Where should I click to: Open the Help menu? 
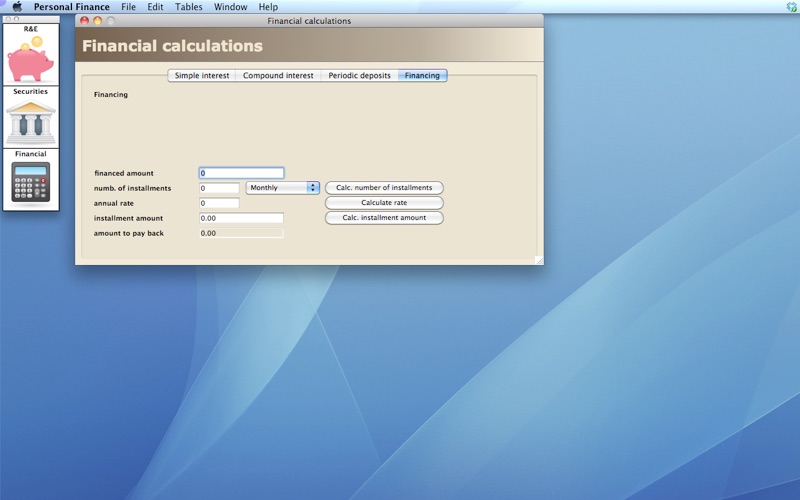pos(268,7)
